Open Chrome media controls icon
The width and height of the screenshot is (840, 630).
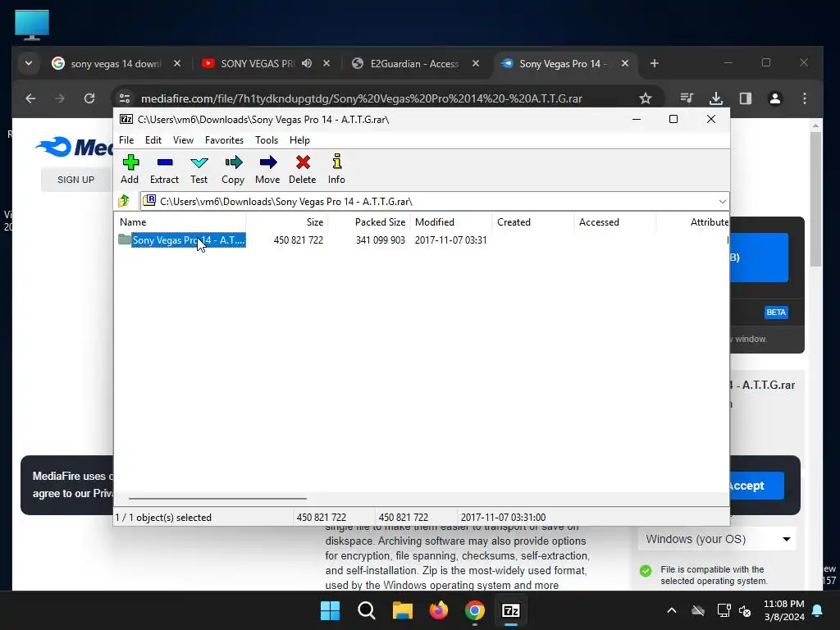(687, 98)
